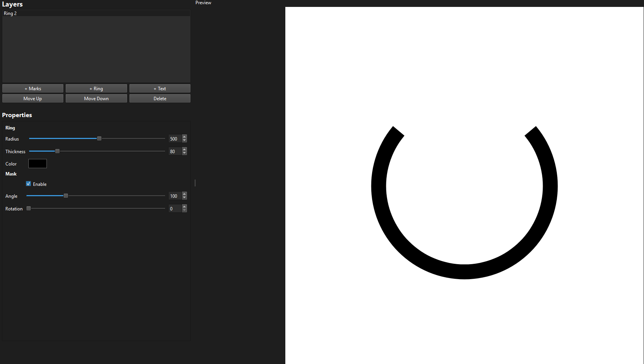Open the ring Color picker swatch
This screenshot has width=644, height=364.
click(x=37, y=163)
